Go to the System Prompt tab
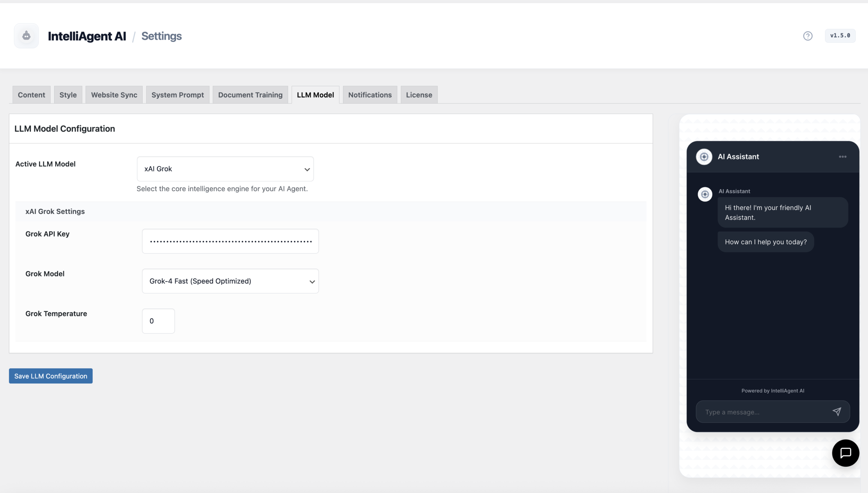The height and width of the screenshot is (493, 868). pos(178,95)
